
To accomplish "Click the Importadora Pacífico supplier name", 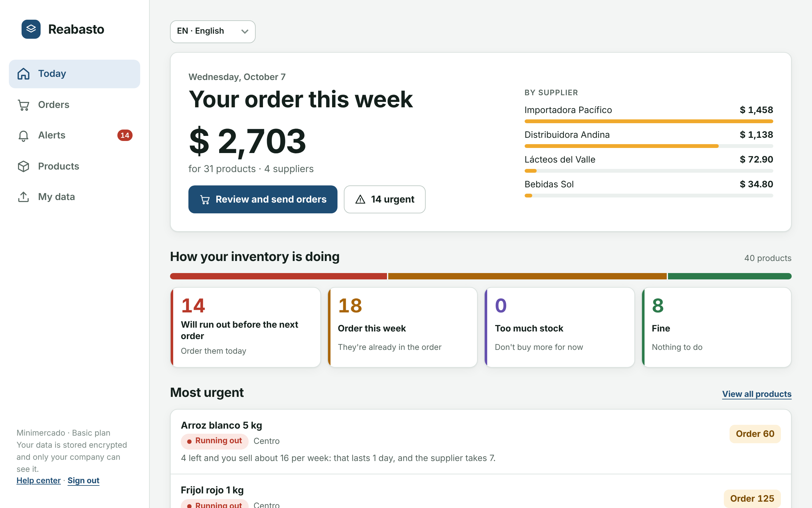I will (x=568, y=110).
